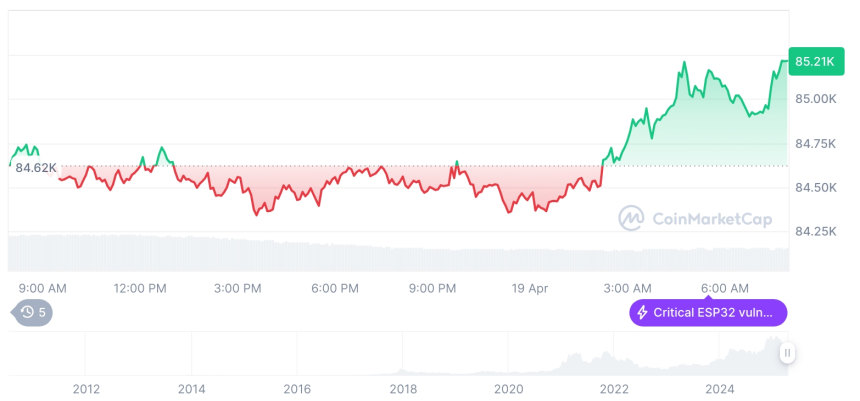
Task: Select the 3:00 PM time axis label
Action: point(238,288)
